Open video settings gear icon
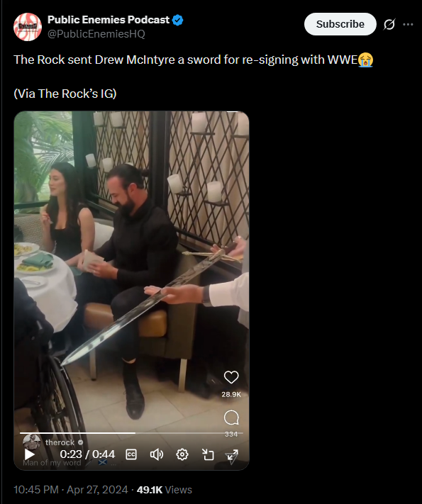 pyautogui.click(x=182, y=454)
